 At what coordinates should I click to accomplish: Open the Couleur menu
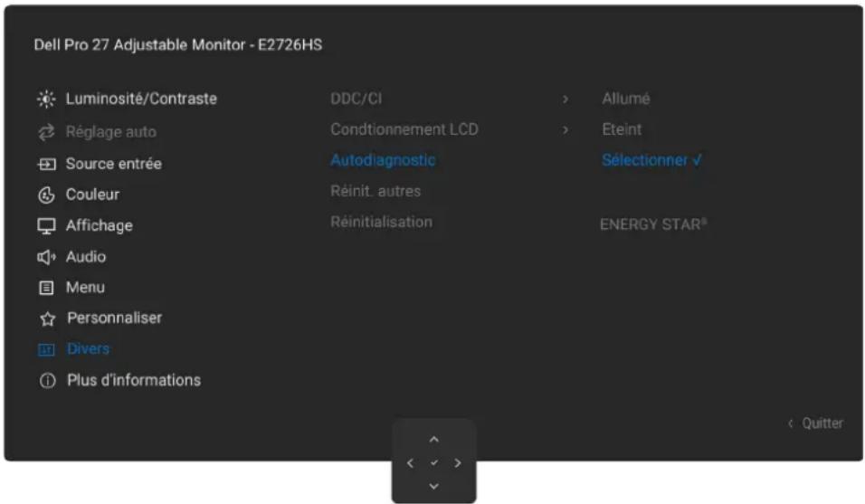click(x=92, y=195)
